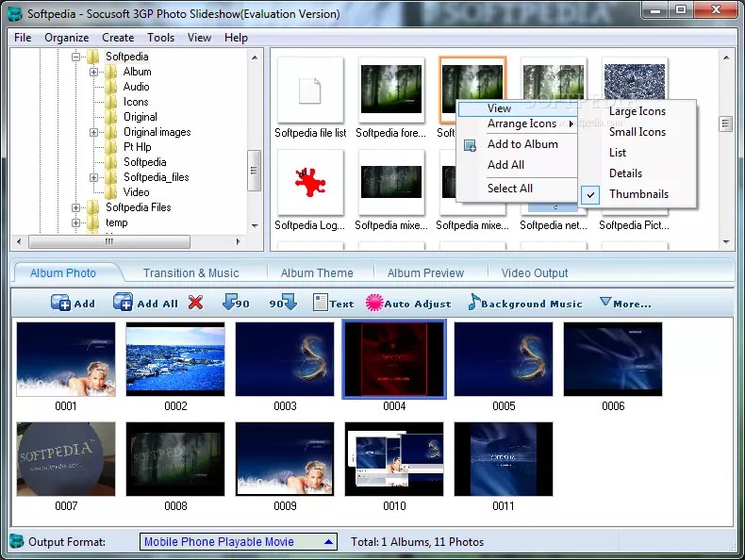Expand the Album folder node
Viewport: 745px width, 560px height.
[93, 72]
